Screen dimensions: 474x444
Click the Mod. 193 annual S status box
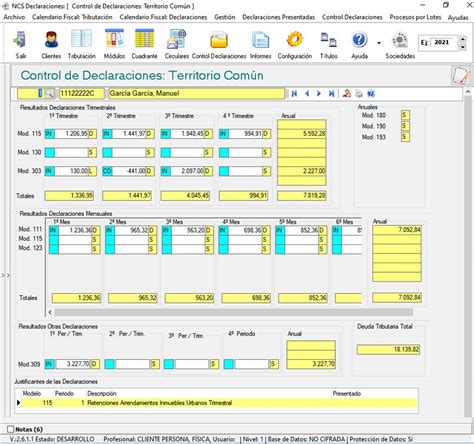[x=405, y=137]
